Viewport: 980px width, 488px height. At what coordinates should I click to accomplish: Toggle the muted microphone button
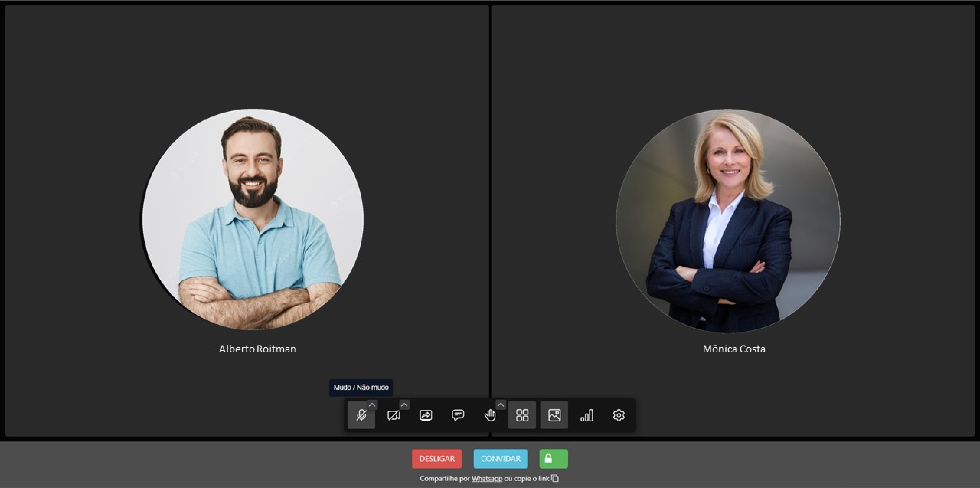pyautogui.click(x=361, y=415)
